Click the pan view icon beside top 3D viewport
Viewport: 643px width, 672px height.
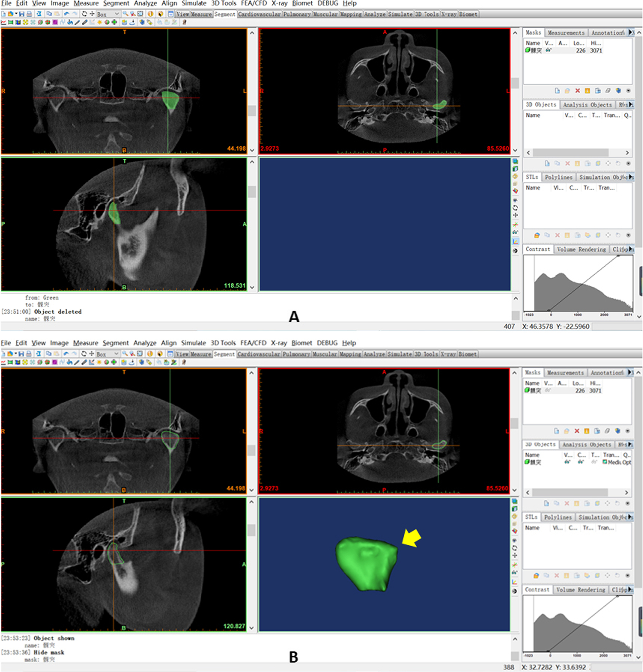click(515, 215)
